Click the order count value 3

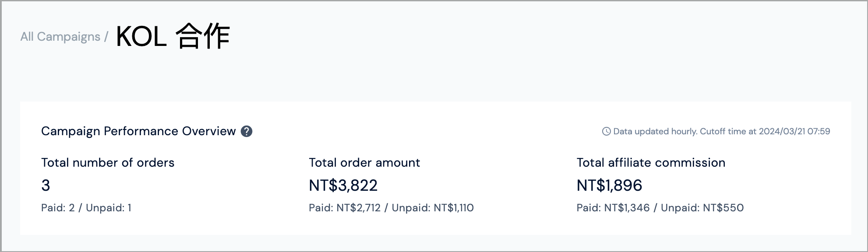(x=46, y=185)
